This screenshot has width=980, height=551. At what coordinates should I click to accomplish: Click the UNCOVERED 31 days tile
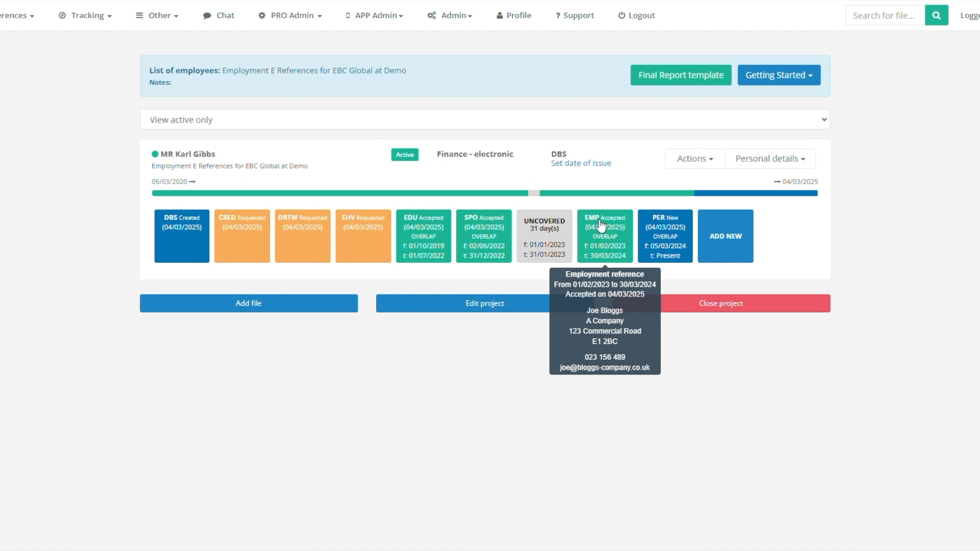tap(544, 236)
